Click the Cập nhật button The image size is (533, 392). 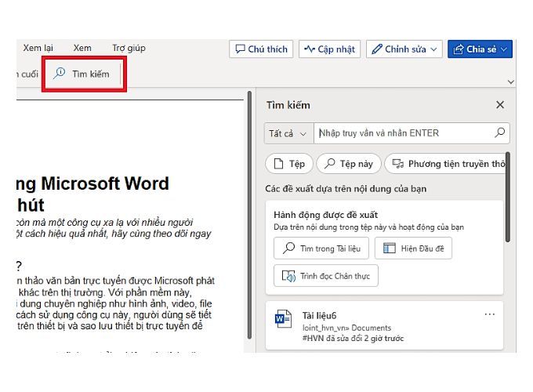pos(329,49)
